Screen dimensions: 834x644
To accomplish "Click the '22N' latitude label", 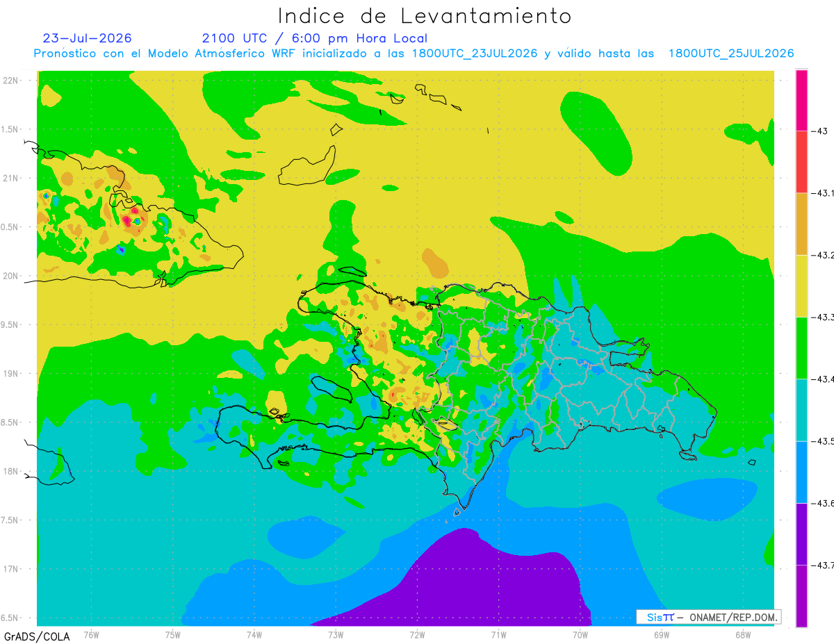I will [11, 80].
